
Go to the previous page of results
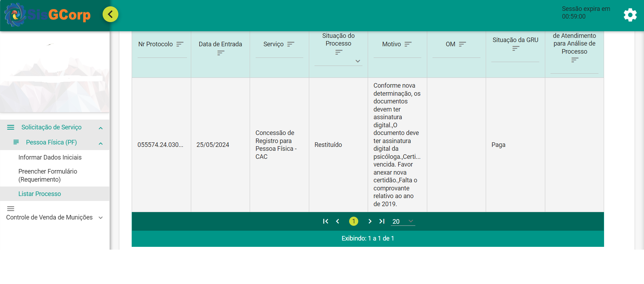(338, 221)
